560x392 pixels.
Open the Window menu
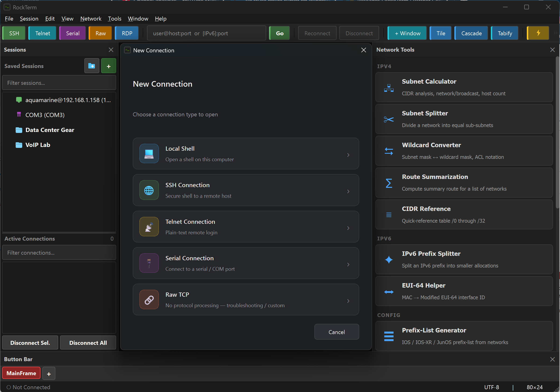(x=138, y=18)
